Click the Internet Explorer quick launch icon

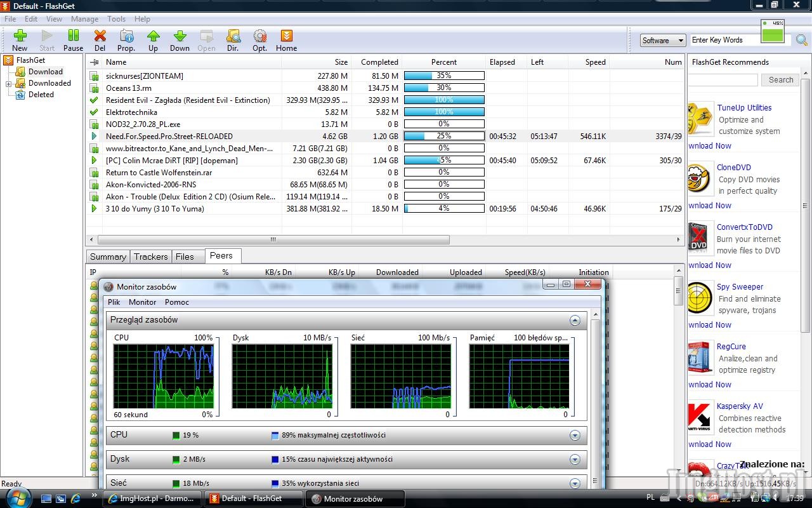75,498
